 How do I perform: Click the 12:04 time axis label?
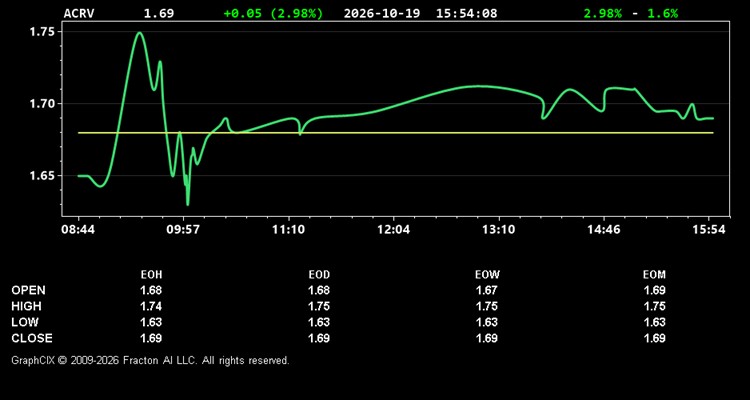(394, 230)
